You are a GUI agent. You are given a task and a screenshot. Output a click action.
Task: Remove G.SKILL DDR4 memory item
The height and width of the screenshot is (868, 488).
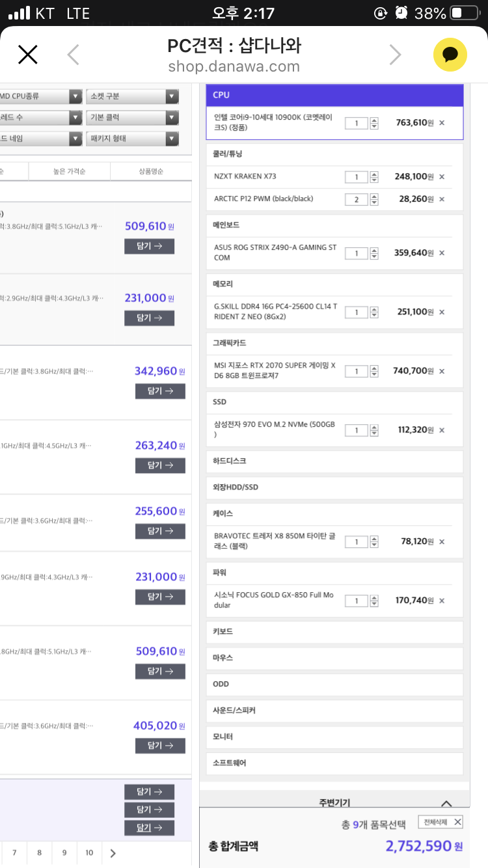coord(442,312)
